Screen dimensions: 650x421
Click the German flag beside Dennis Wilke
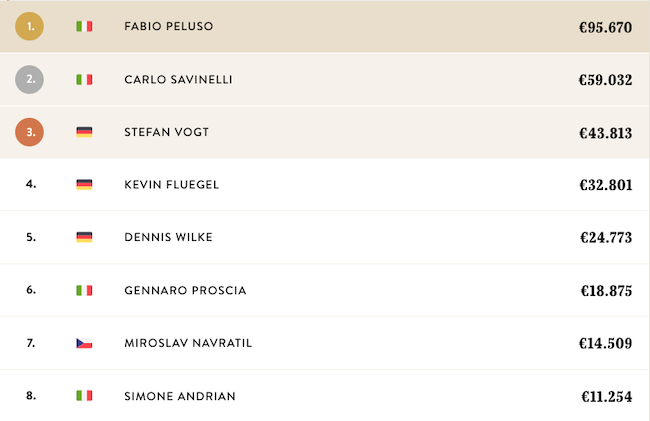pyautogui.click(x=84, y=237)
